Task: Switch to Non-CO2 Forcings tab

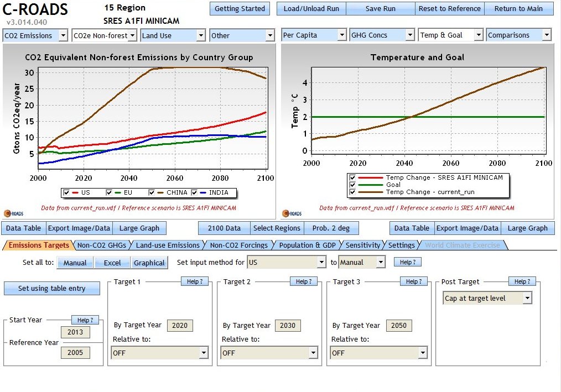Action: [x=238, y=245]
